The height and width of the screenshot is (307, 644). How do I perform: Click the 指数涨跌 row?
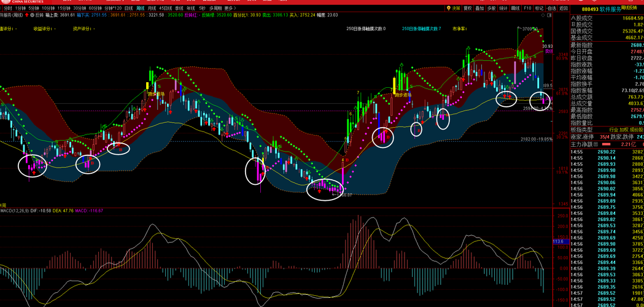click(x=607, y=64)
